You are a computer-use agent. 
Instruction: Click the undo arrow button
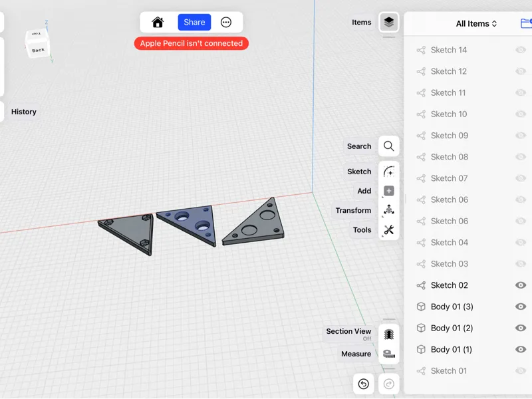[363, 384]
